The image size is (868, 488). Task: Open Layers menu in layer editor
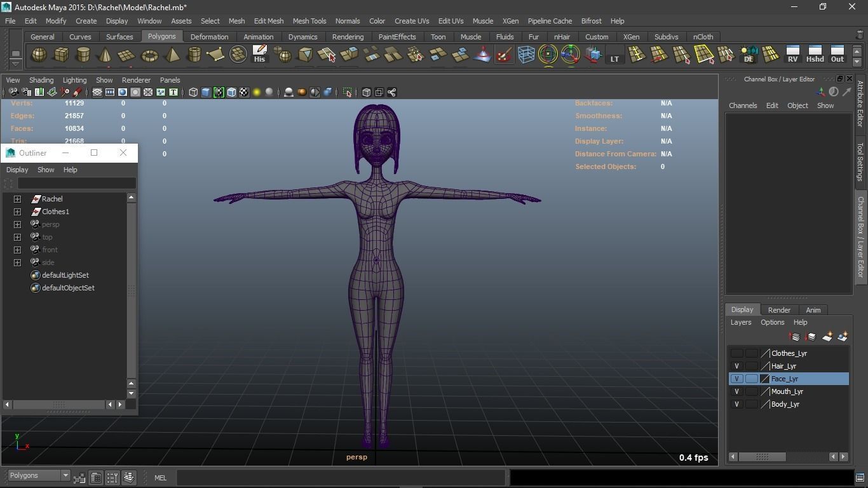tap(740, 322)
